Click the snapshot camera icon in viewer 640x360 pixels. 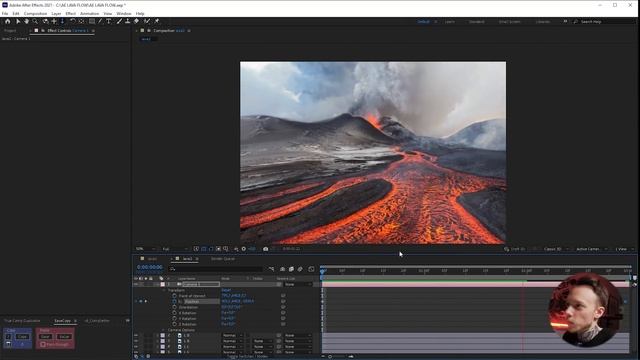point(266,249)
